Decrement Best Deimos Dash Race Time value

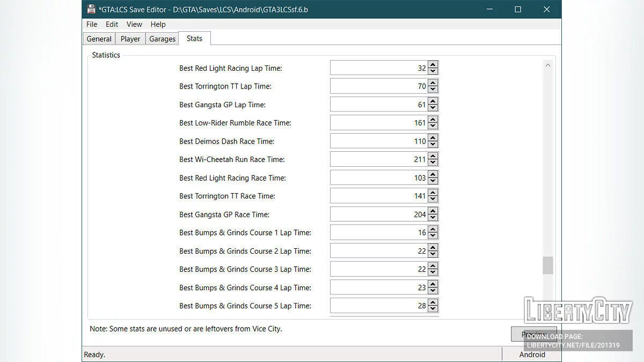click(x=433, y=143)
